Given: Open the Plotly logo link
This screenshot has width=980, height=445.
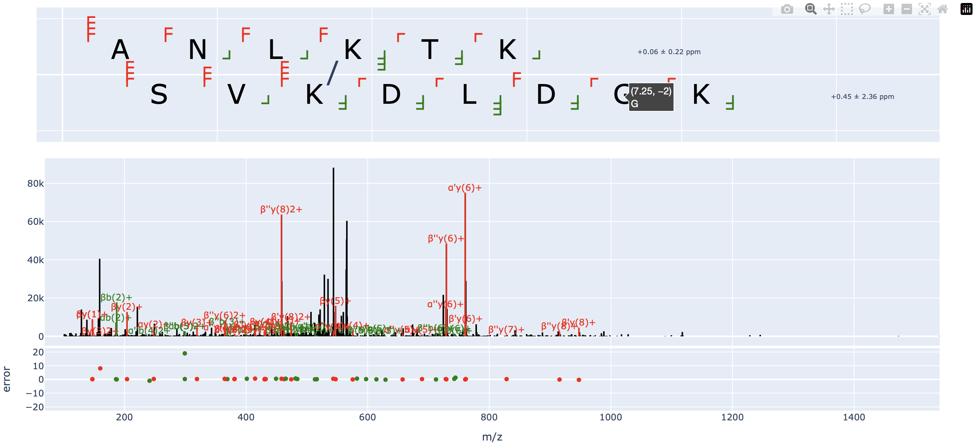Looking at the screenshot, I should coord(966,9).
